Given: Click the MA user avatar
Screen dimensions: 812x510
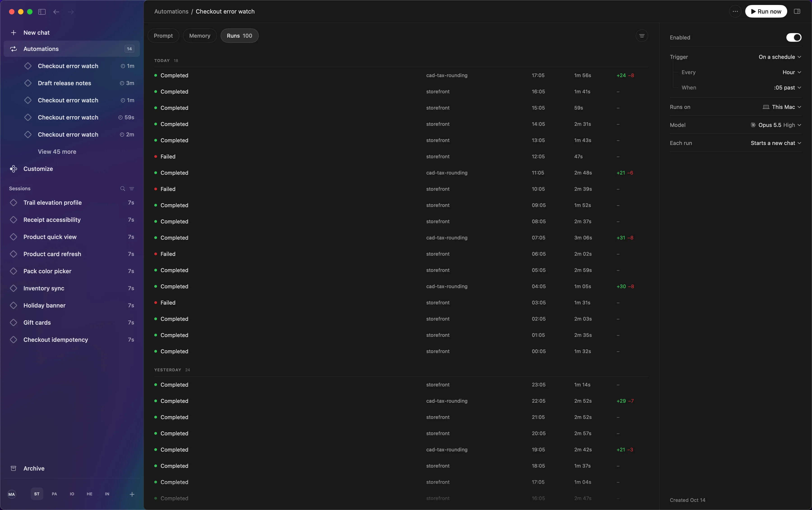Looking at the screenshot, I should (12, 494).
